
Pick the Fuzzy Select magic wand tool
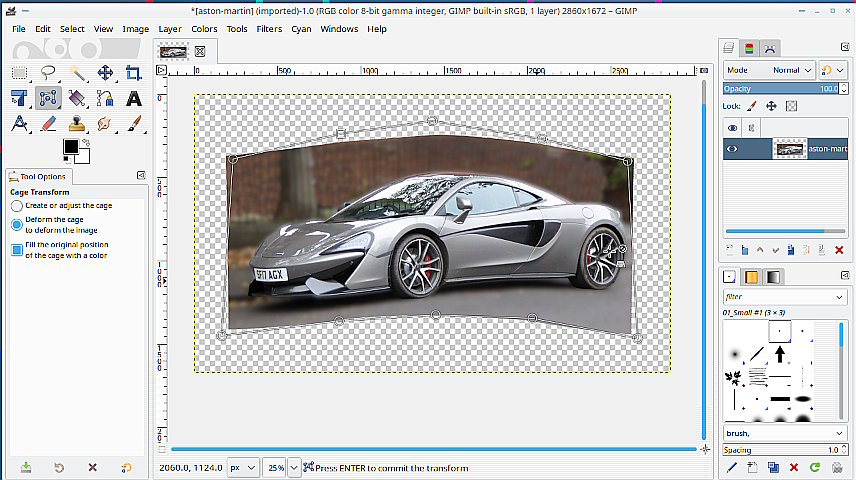[x=77, y=73]
